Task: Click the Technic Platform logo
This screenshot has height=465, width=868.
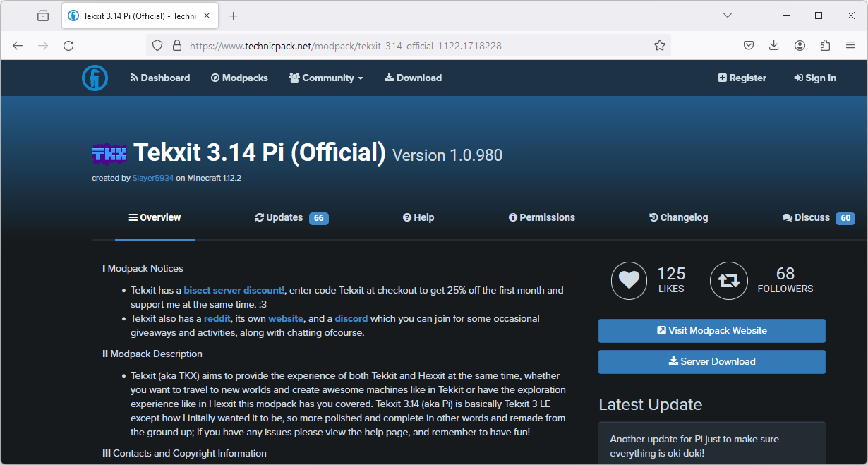Action: 95,78
